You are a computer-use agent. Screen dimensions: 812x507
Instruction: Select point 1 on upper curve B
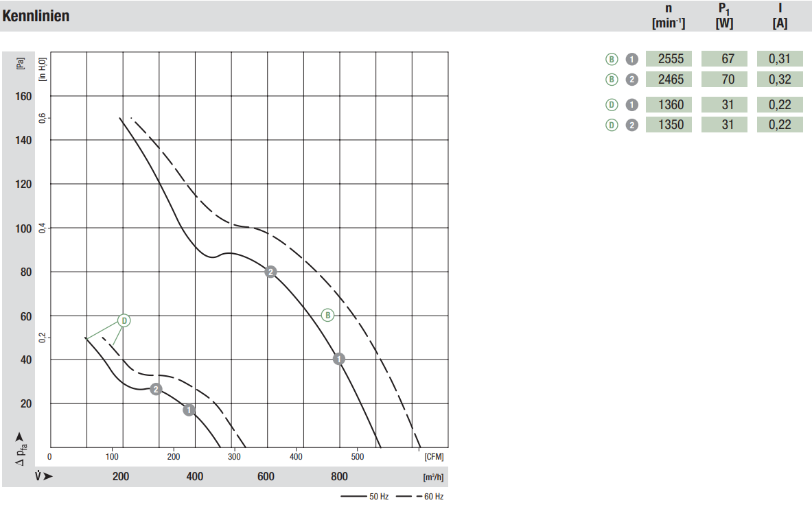click(338, 359)
